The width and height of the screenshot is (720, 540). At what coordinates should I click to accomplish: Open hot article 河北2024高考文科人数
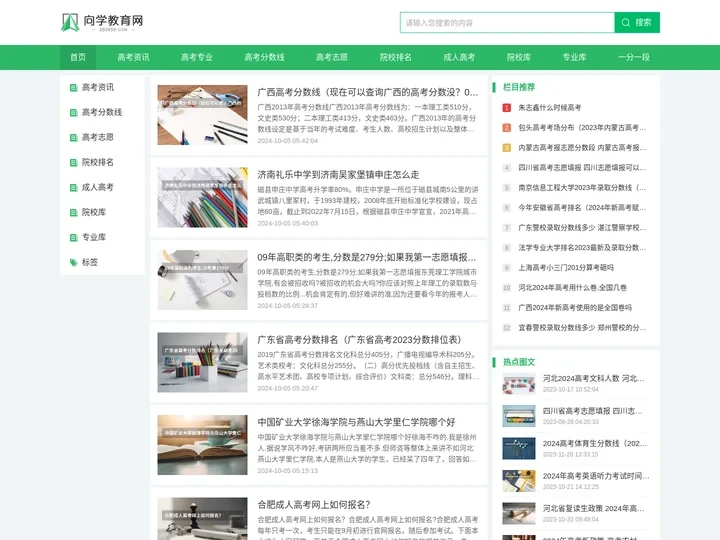pyautogui.click(x=593, y=379)
